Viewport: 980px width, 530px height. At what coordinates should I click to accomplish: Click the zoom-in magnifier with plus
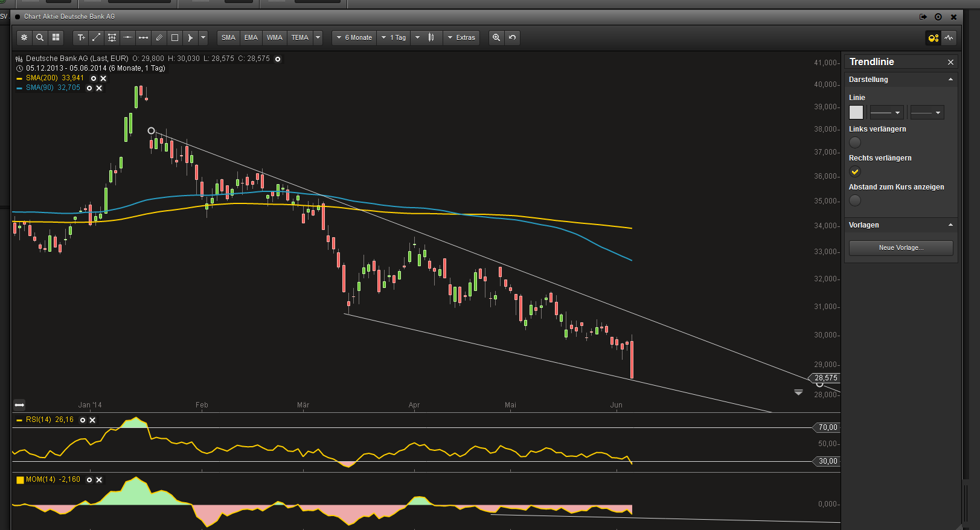496,37
